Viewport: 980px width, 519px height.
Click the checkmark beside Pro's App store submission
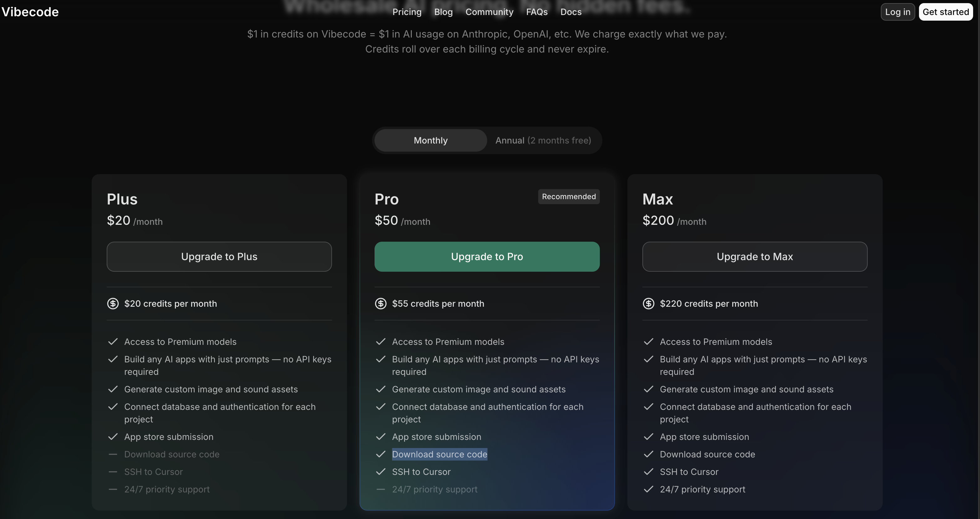[381, 436]
